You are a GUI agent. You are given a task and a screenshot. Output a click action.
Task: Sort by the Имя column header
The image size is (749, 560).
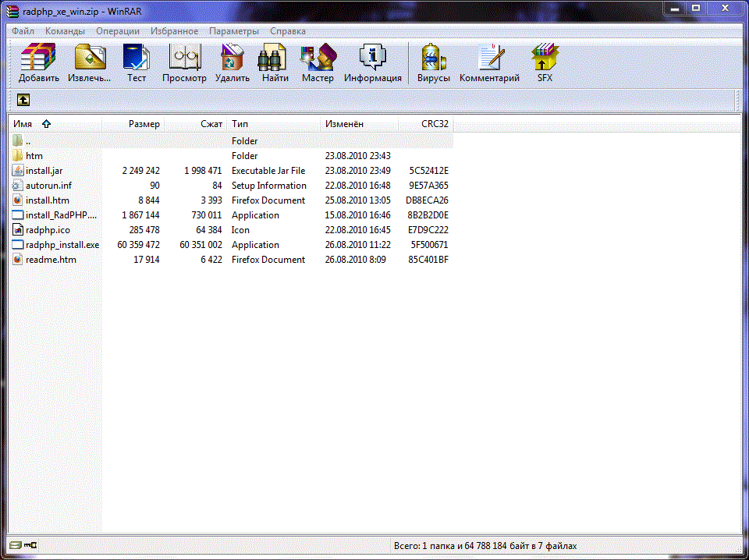[x=55, y=124]
